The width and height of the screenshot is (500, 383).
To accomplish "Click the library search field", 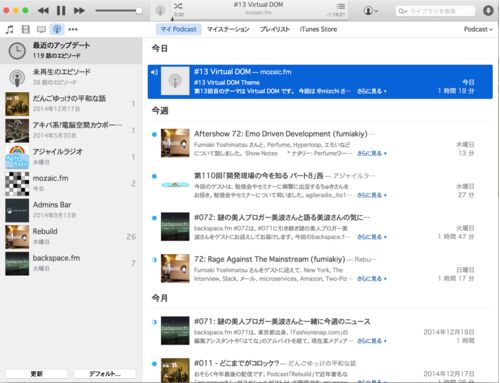I will click(x=435, y=11).
